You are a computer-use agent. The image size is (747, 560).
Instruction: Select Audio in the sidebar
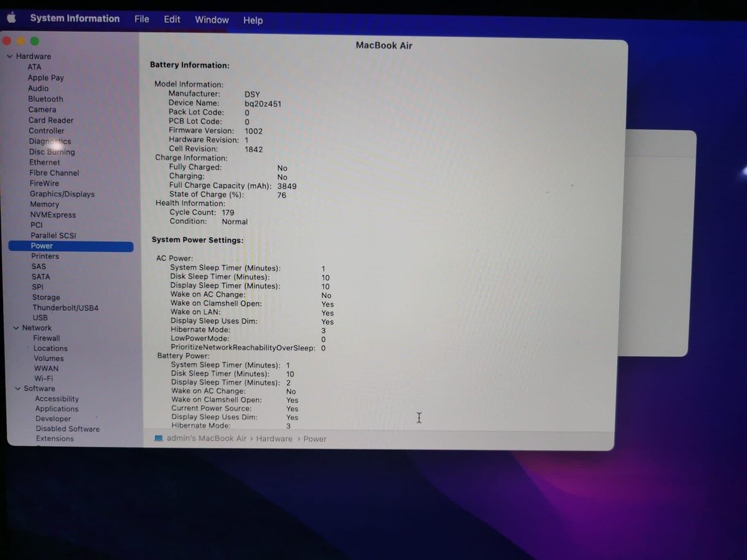pyautogui.click(x=38, y=88)
